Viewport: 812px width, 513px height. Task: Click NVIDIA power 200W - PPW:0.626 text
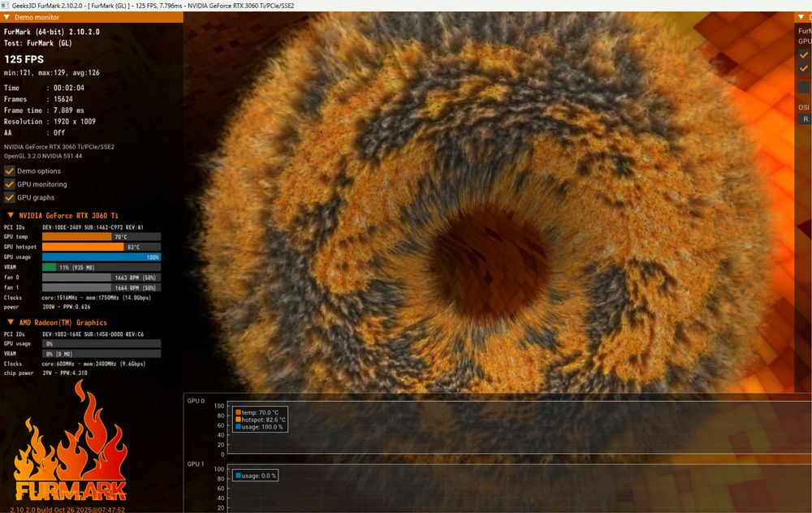coord(67,307)
